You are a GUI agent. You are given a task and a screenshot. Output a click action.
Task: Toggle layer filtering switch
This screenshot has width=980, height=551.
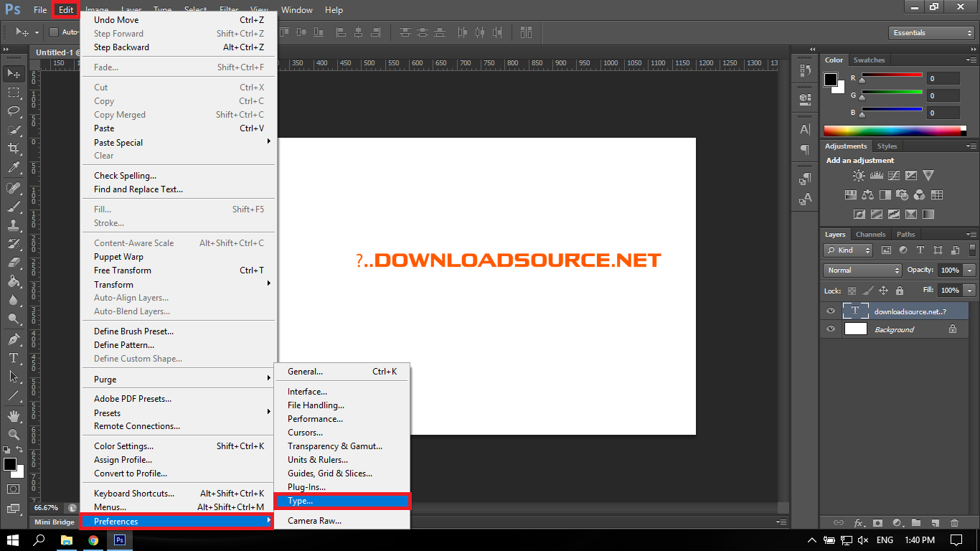[973, 250]
